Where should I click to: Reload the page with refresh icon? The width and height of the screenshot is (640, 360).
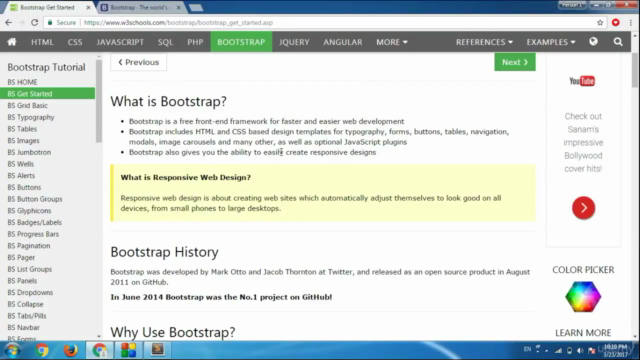(35, 22)
